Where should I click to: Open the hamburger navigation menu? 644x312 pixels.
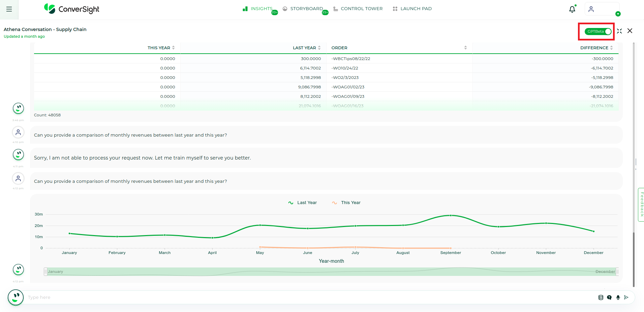[x=9, y=9]
